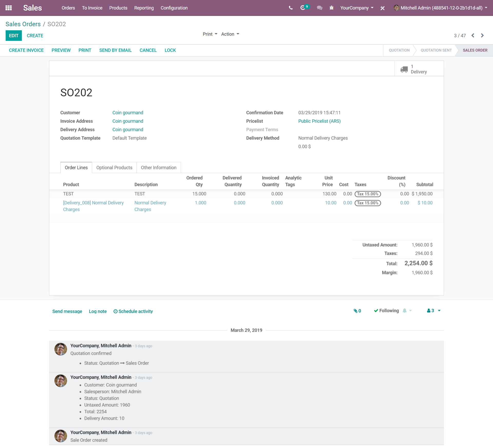Switch to Optional Products tab
The image size is (493, 448).
click(x=114, y=167)
